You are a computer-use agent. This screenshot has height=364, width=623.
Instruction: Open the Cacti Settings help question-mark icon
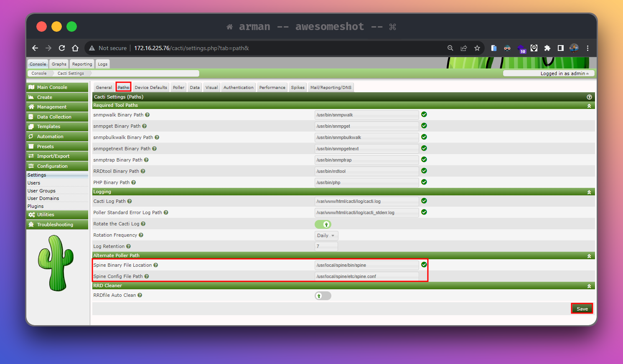pos(589,97)
